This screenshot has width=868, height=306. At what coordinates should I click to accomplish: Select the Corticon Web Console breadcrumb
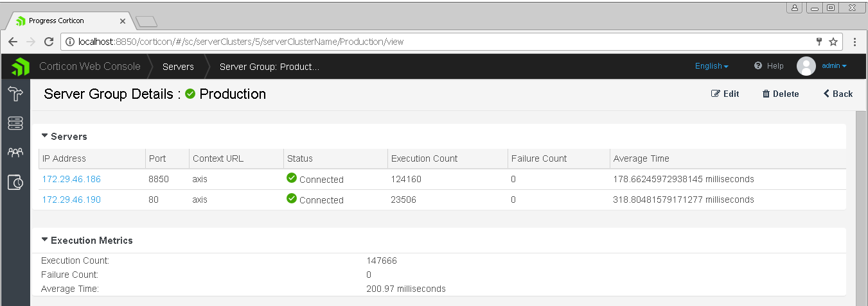click(89, 67)
